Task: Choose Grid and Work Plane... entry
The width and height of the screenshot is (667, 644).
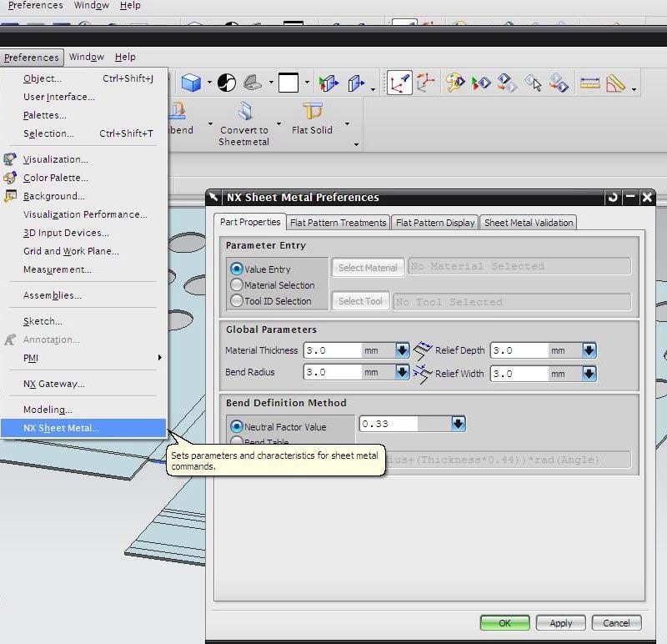Action: [83, 251]
